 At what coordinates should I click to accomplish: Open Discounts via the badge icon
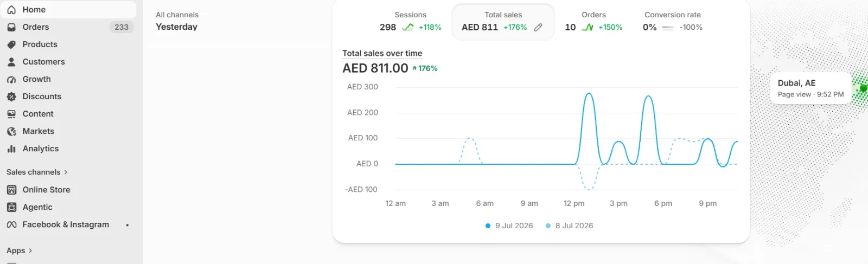coord(11,96)
